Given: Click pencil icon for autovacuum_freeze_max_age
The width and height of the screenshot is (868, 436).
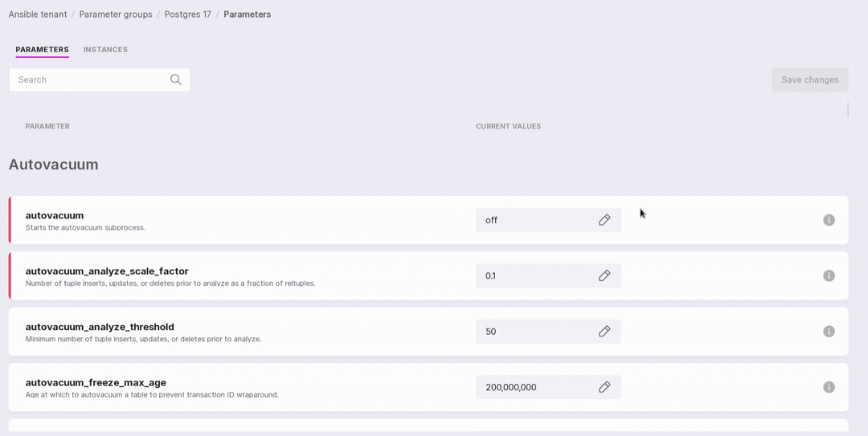Looking at the screenshot, I should pos(604,387).
